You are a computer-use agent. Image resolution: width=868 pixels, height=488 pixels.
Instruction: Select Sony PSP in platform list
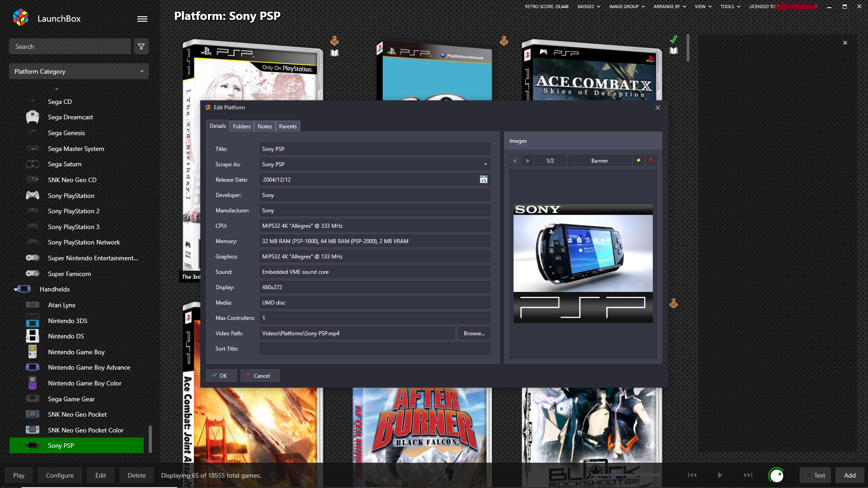coord(76,446)
